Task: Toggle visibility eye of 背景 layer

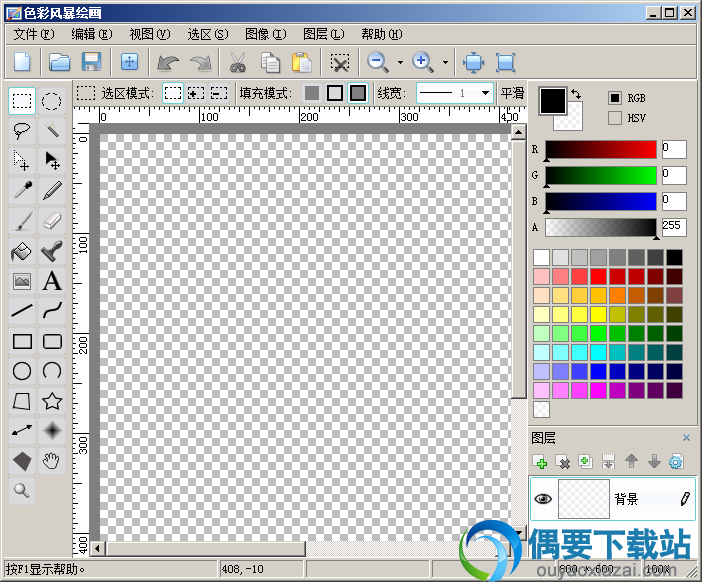Action: click(x=543, y=499)
